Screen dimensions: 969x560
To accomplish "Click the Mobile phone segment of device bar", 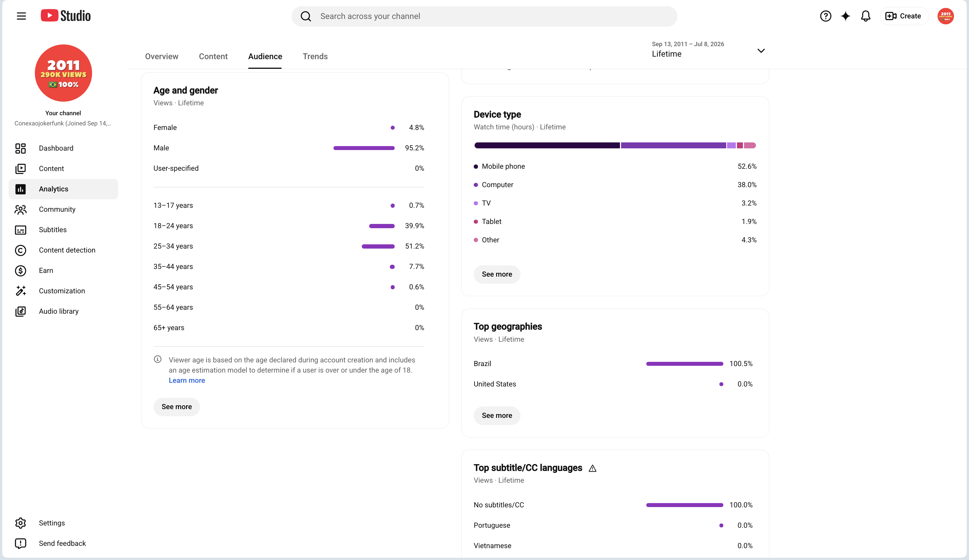I will [x=547, y=145].
